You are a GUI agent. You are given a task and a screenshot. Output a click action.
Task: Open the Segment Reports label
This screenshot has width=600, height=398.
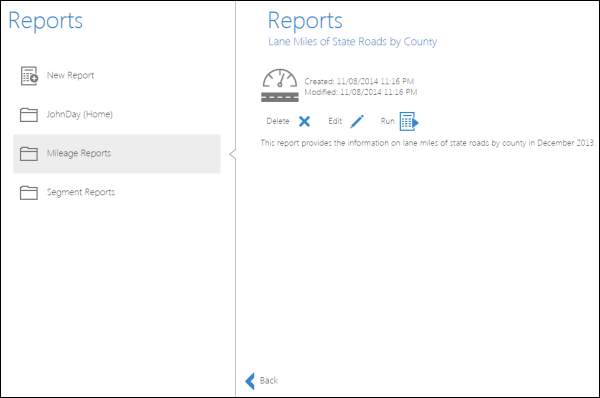81,192
